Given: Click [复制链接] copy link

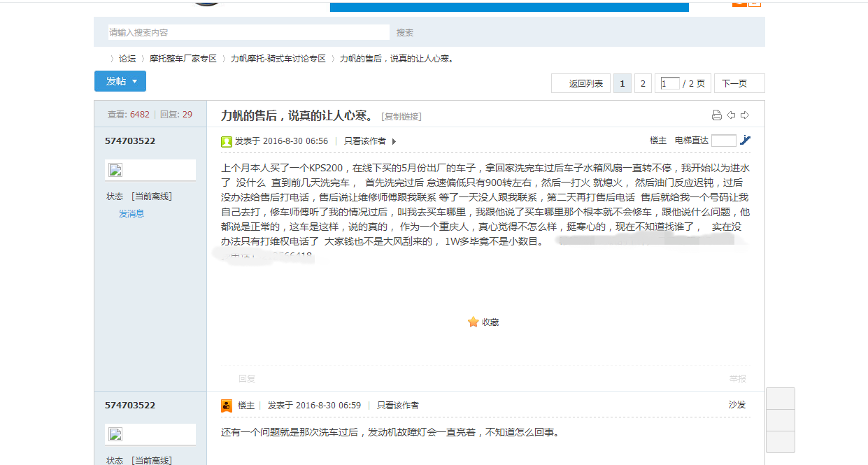Looking at the screenshot, I should (401, 116).
